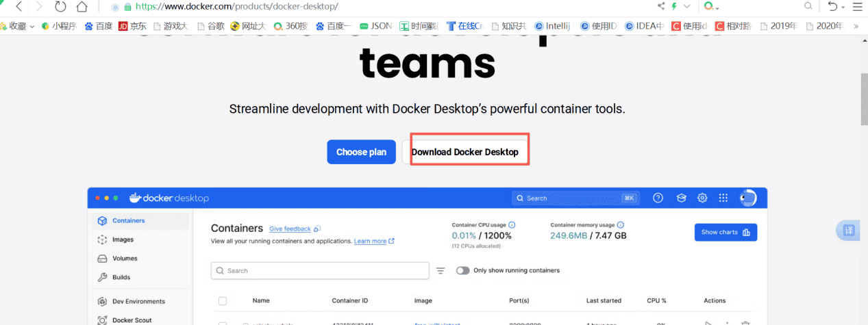Open the 收藏 favorites dropdown
Image resolution: width=868 pixels, height=325 pixels.
[x=19, y=26]
